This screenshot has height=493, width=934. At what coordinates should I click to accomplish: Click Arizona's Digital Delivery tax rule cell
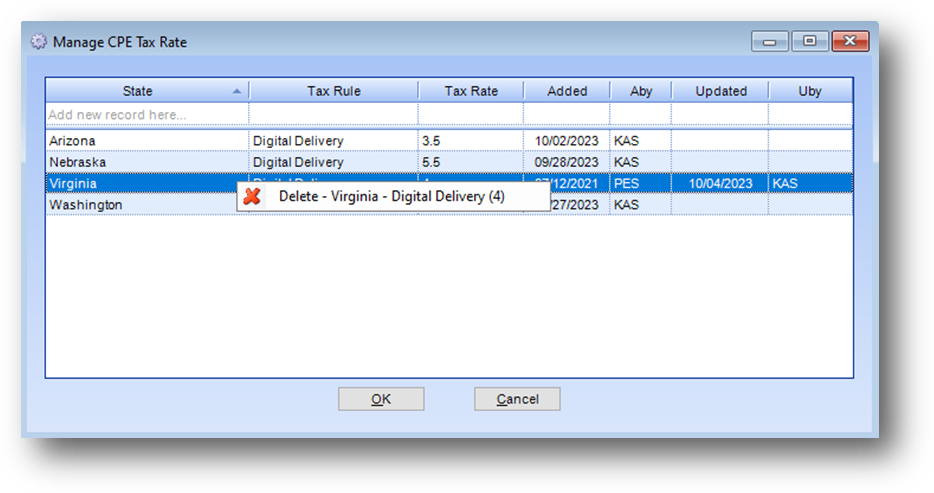pos(334,141)
